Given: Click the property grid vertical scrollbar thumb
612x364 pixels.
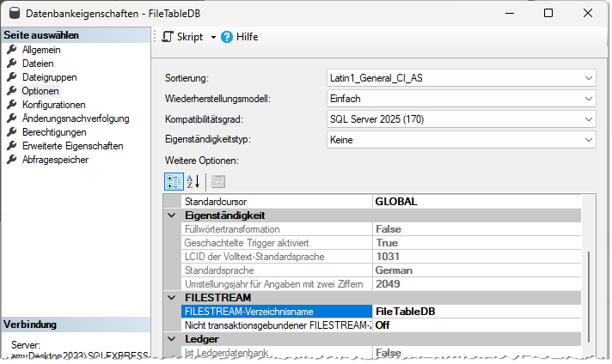Looking at the screenshot, I should pyautogui.click(x=589, y=297).
